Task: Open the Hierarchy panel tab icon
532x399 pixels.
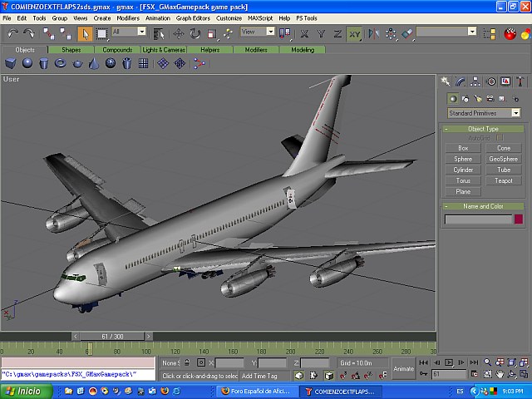Action: click(475, 81)
